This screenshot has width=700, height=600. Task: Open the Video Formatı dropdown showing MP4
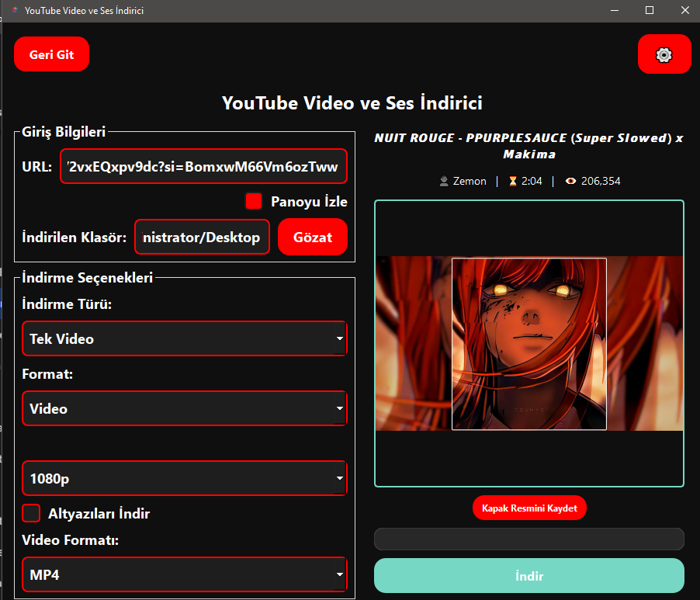coord(184,574)
